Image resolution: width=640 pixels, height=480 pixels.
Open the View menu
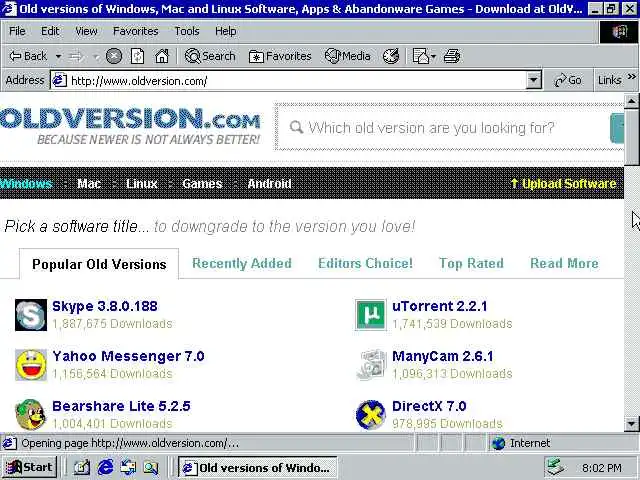pyautogui.click(x=86, y=31)
